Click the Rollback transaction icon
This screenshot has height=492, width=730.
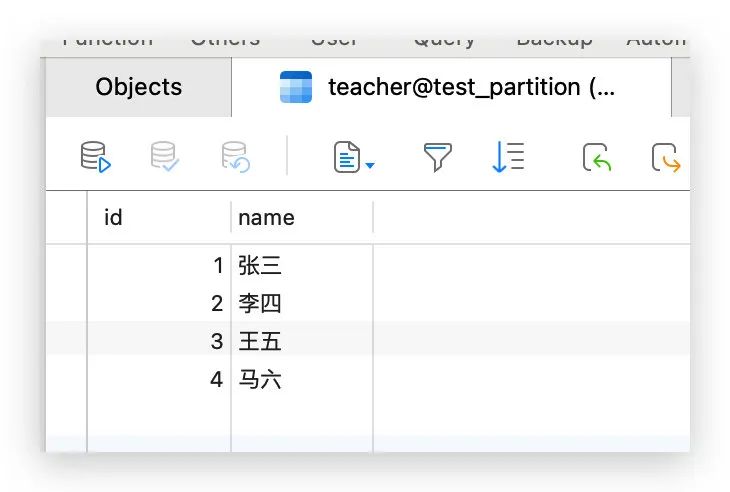pyautogui.click(x=234, y=157)
